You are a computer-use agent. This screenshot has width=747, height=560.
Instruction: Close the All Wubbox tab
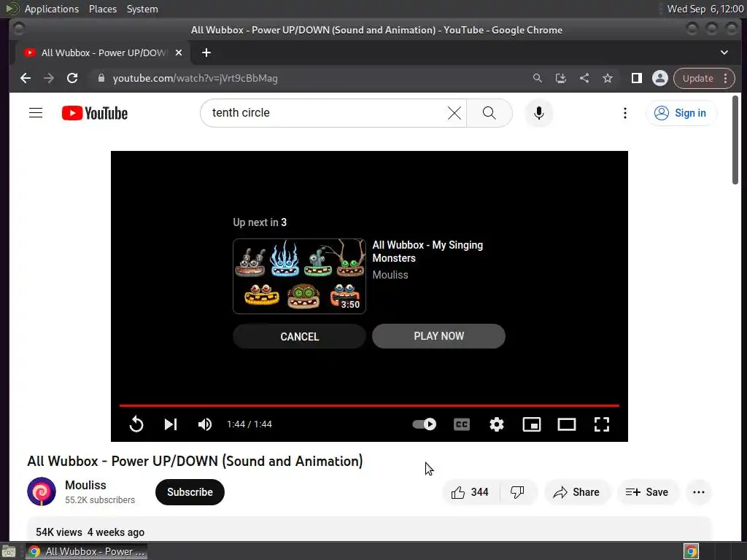coord(179,52)
